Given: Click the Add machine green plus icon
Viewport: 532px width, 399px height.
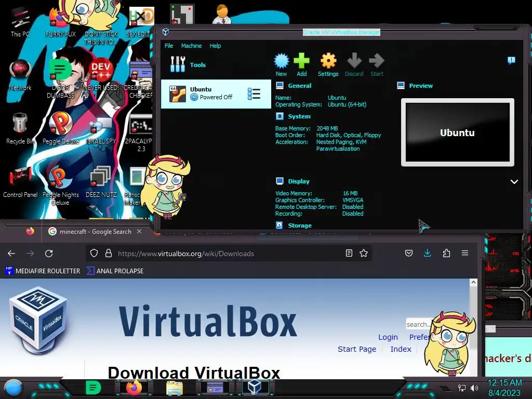Looking at the screenshot, I should click(301, 65).
